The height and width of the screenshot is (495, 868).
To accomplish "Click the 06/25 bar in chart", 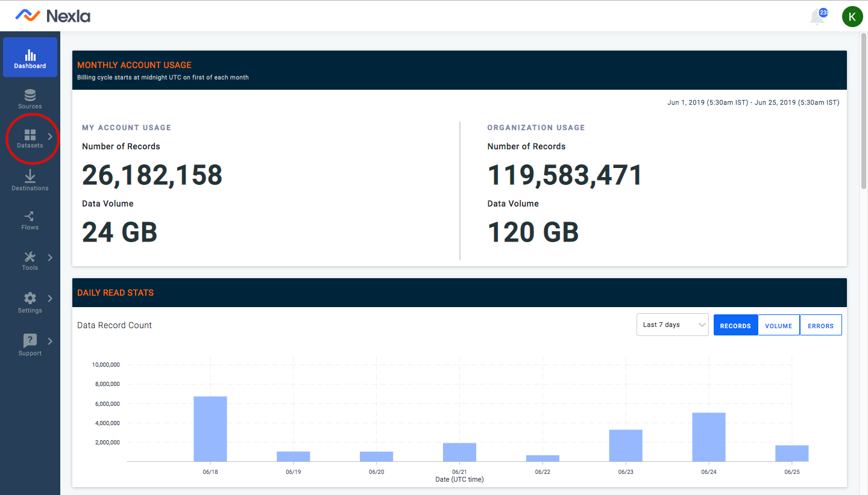I will [x=792, y=453].
